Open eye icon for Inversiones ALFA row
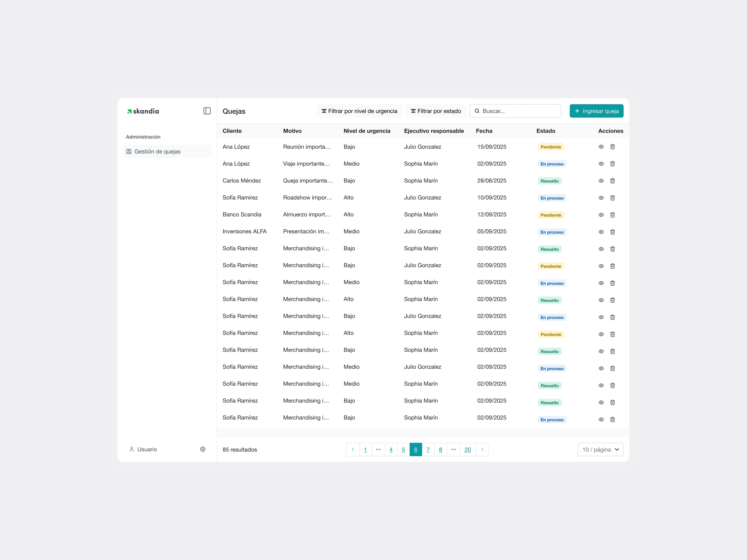 601,232
